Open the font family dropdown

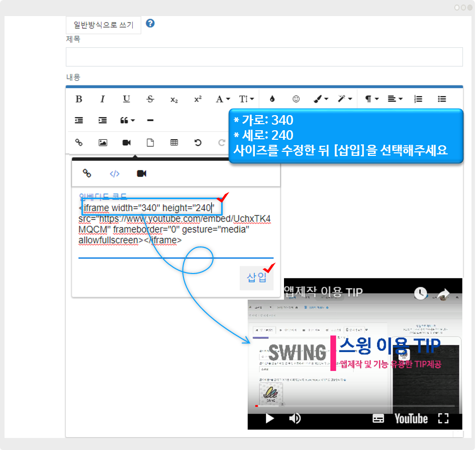(223, 99)
